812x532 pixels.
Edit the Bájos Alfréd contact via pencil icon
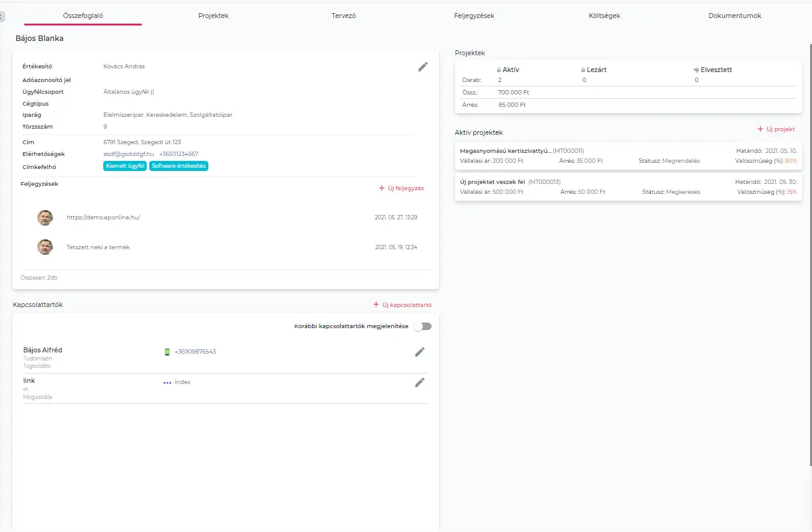420,352
